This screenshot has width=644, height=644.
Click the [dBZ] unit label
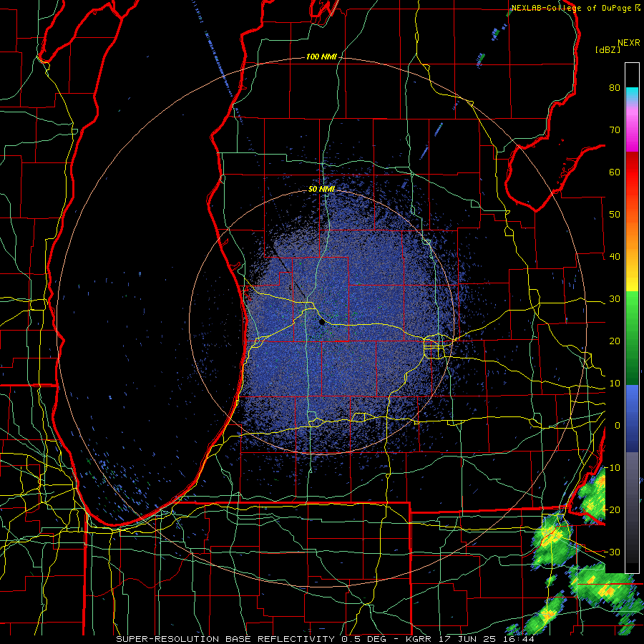[x=608, y=50]
